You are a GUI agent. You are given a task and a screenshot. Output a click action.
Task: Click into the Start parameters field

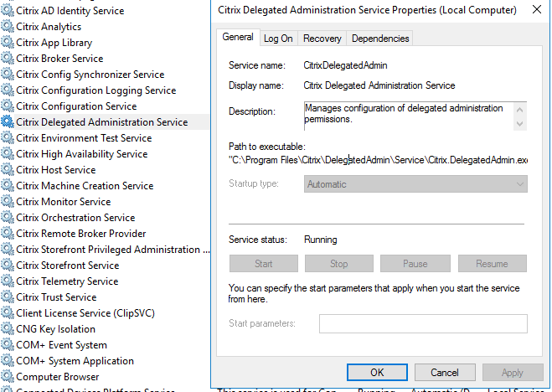tap(423, 323)
